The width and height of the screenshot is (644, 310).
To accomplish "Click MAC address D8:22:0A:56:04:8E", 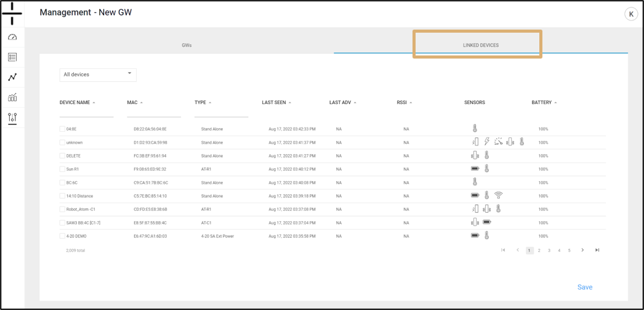I will [x=150, y=129].
